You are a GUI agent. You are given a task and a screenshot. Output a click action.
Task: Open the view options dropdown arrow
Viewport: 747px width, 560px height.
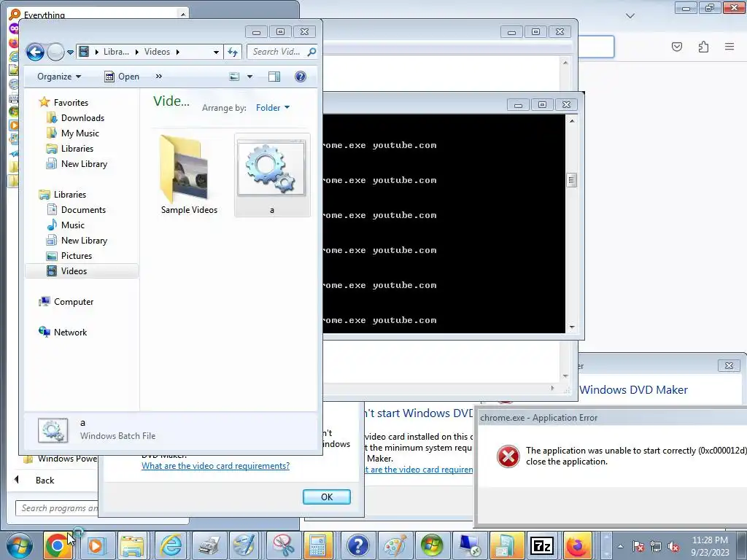[x=249, y=77]
